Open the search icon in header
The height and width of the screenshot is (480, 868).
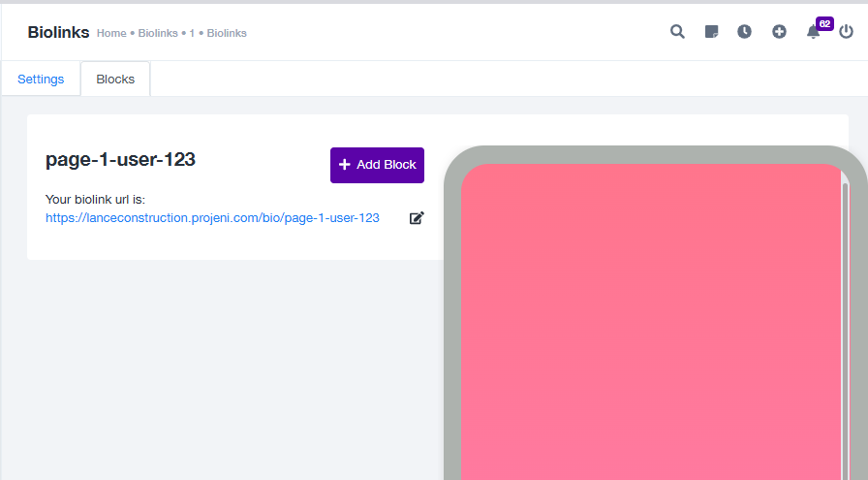pos(677,32)
